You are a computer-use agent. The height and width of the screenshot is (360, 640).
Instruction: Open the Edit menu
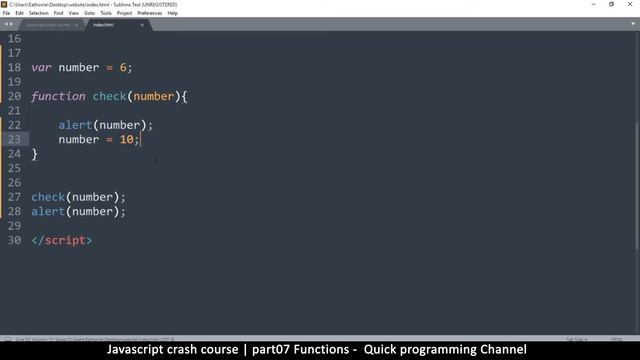point(19,13)
